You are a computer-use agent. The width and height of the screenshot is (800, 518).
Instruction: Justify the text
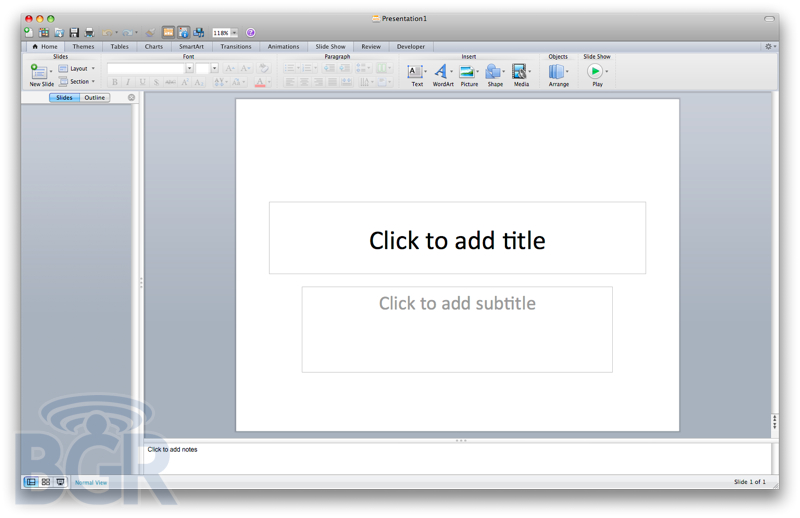point(332,82)
